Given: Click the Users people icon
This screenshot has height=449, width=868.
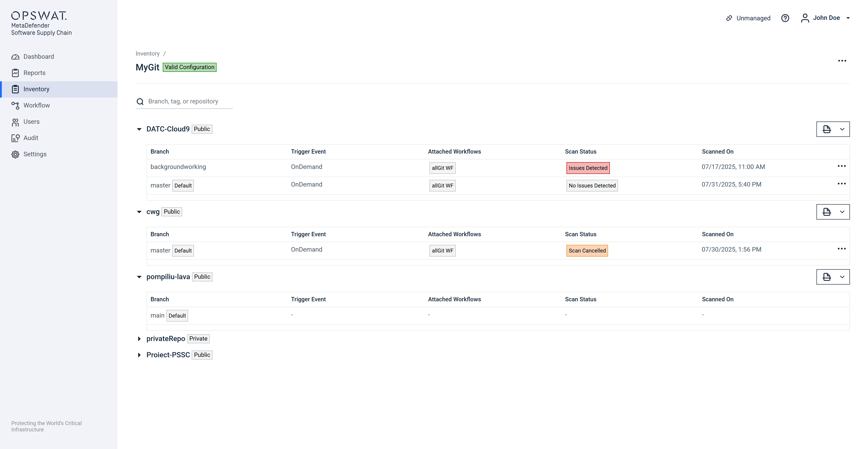Looking at the screenshot, I should 15,122.
